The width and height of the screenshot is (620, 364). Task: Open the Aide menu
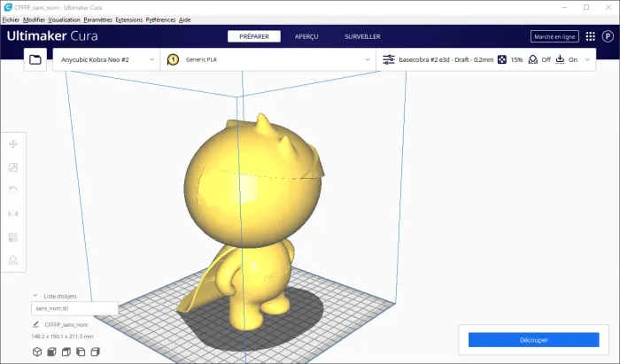[x=184, y=19]
